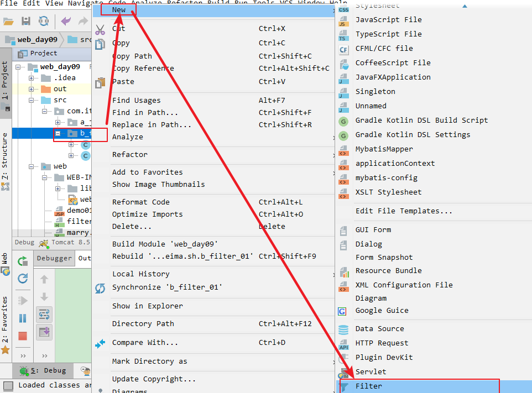The height and width of the screenshot is (393, 532).
Task: Open the 1: Project side tab
Action: tap(6, 83)
